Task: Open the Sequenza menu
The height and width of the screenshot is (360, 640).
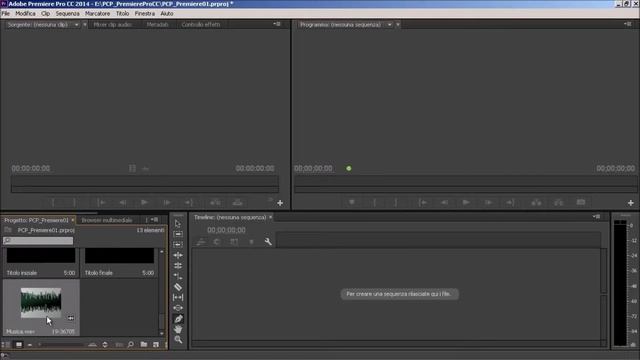Action: (68, 13)
